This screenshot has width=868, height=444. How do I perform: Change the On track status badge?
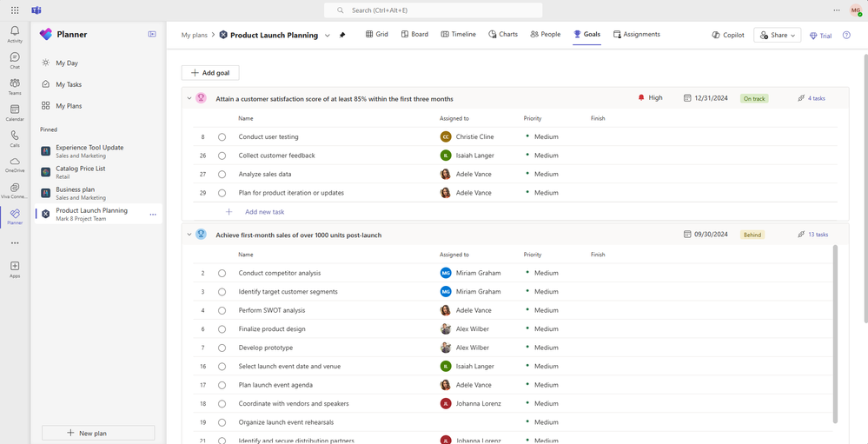(x=754, y=98)
